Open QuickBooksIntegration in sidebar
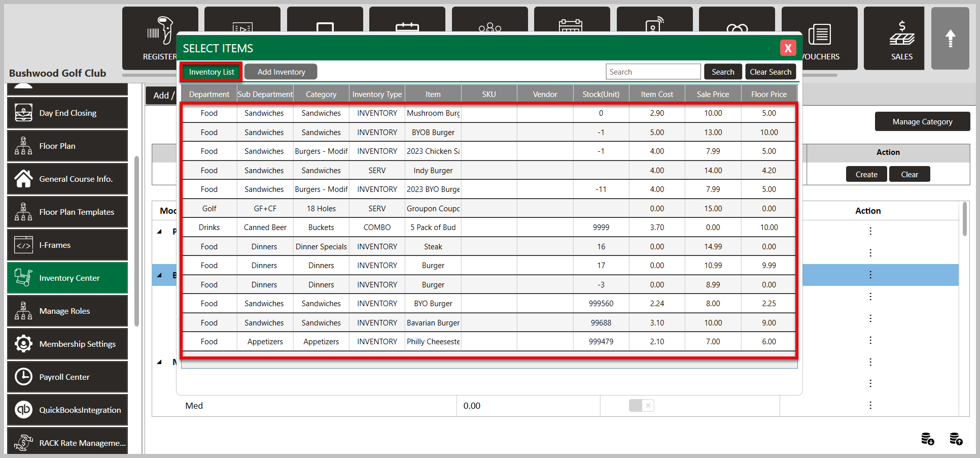The height and width of the screenshot is (458, 980). point(67,410)
